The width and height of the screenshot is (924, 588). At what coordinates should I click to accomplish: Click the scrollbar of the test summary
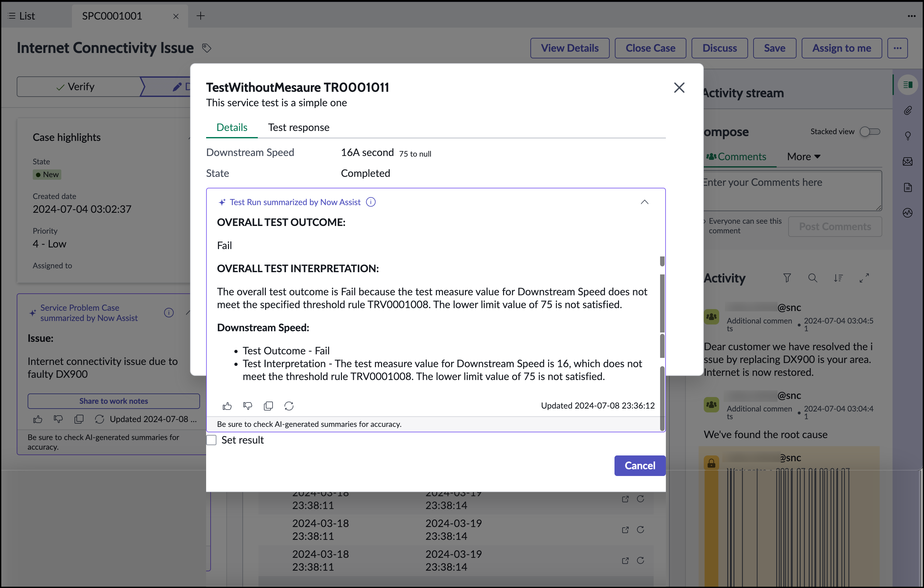(x=662, y=343)
